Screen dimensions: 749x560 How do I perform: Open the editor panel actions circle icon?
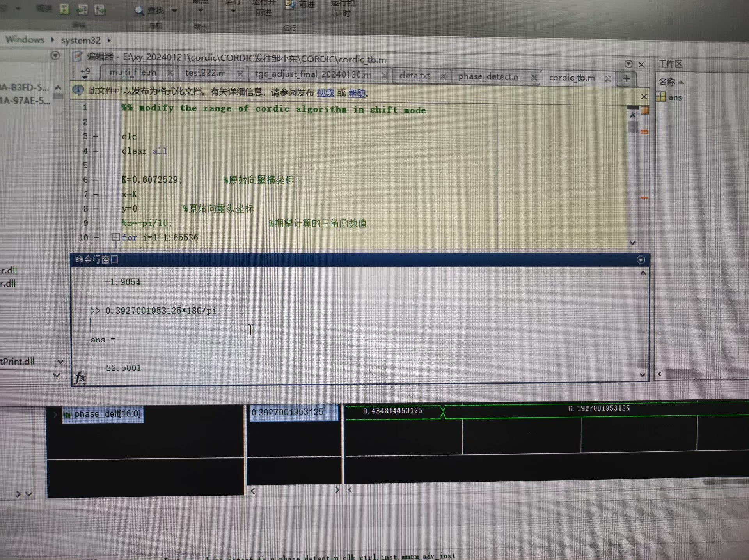click(x=628, y=64)
